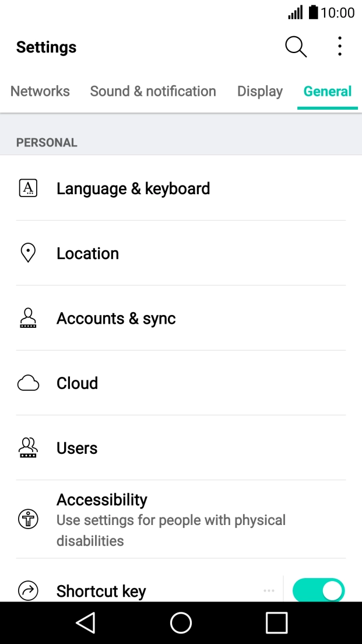Tap the search magnifier icon
Viewport: 362px width, 644px height.
click(x=296, y=47)
